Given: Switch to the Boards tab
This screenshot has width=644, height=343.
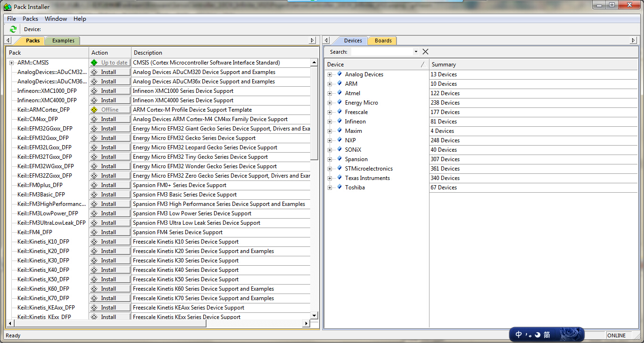Looking at the screenshot, I should 383,41.
